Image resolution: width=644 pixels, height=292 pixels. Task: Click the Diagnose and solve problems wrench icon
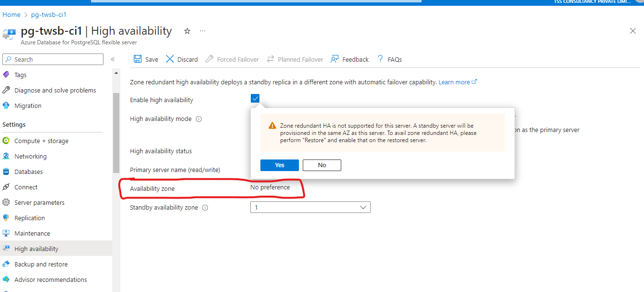6,90
